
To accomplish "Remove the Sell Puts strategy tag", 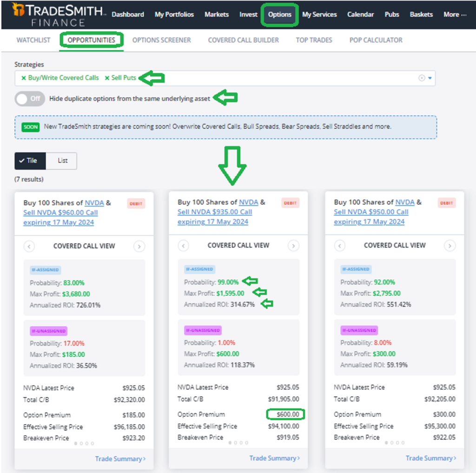I will tap(107, 78).
